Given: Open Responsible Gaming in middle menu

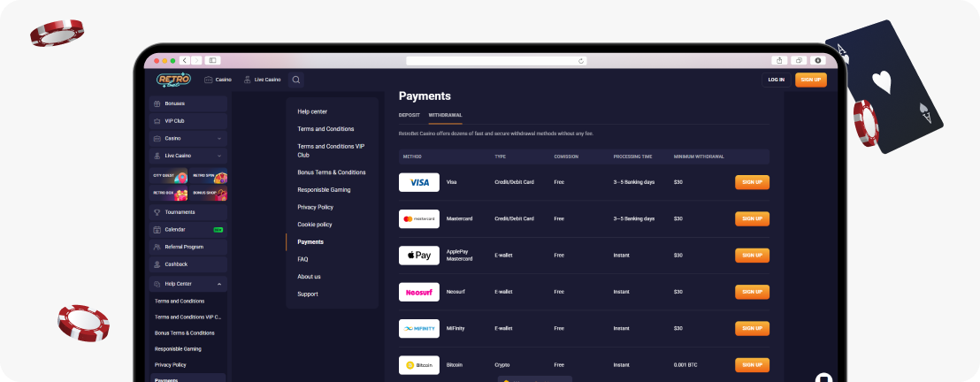Looking at the screenshot, I should point(324,190).
